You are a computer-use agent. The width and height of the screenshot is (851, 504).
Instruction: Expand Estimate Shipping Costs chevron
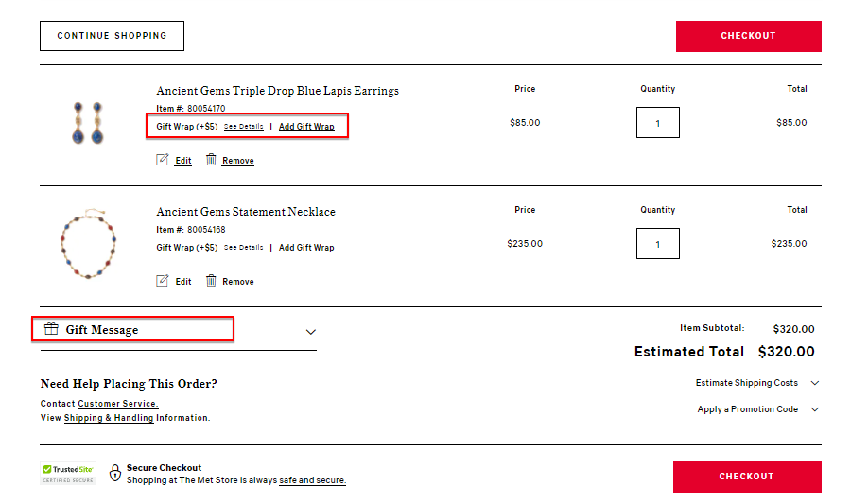click(x=815, y=383)
